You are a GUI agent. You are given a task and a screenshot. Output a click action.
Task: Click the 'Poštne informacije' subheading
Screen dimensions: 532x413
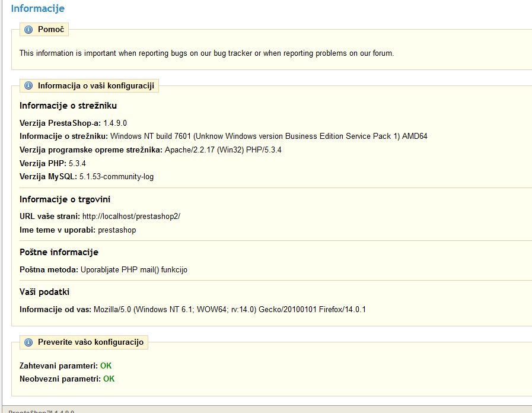tap(59, 252)
